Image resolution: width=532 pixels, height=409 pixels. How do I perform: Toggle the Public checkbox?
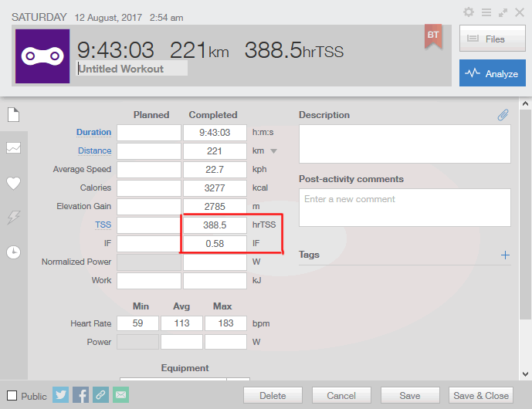(12, 395)
